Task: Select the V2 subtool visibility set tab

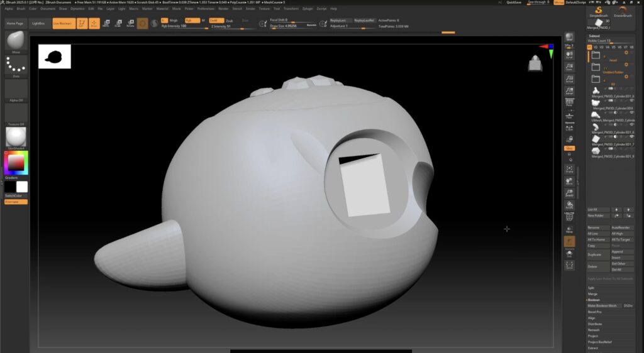Action: [595, 47]
